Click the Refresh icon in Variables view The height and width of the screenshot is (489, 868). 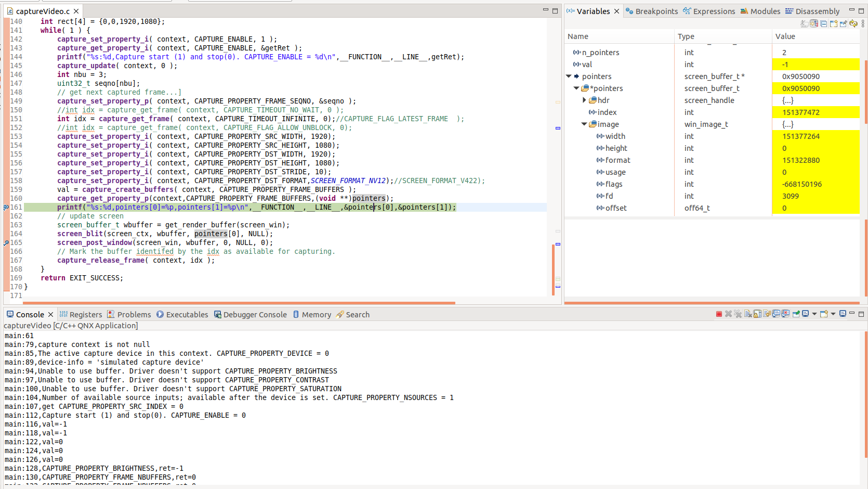tap(853, 24)
